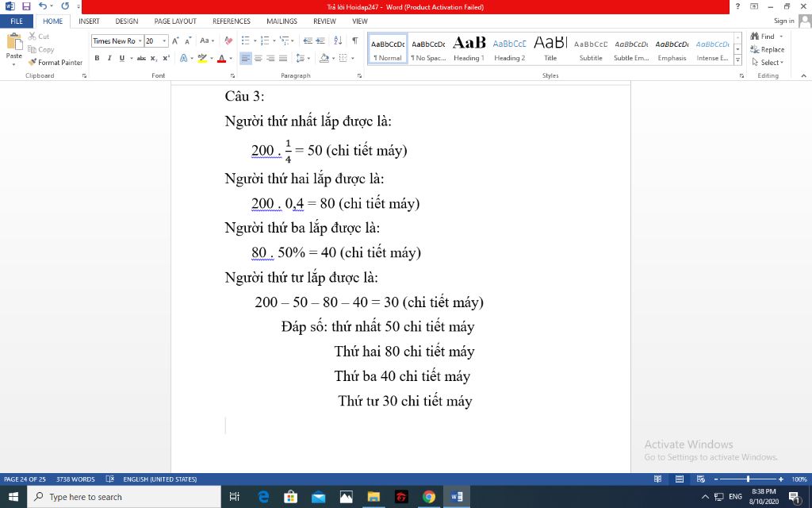Apply the No Spacing style

point(428,48)
